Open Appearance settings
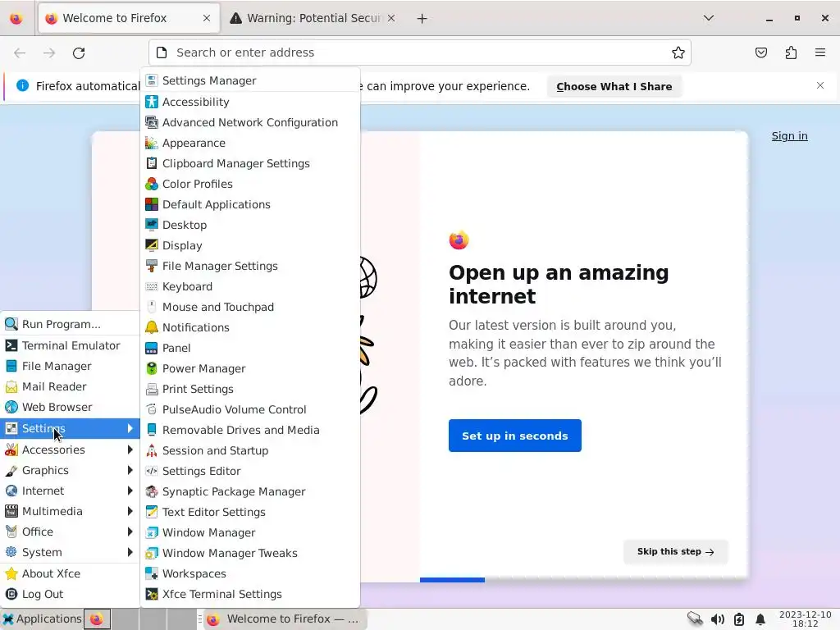The width and height of the screenshot is (840, 630). (250, 143)
